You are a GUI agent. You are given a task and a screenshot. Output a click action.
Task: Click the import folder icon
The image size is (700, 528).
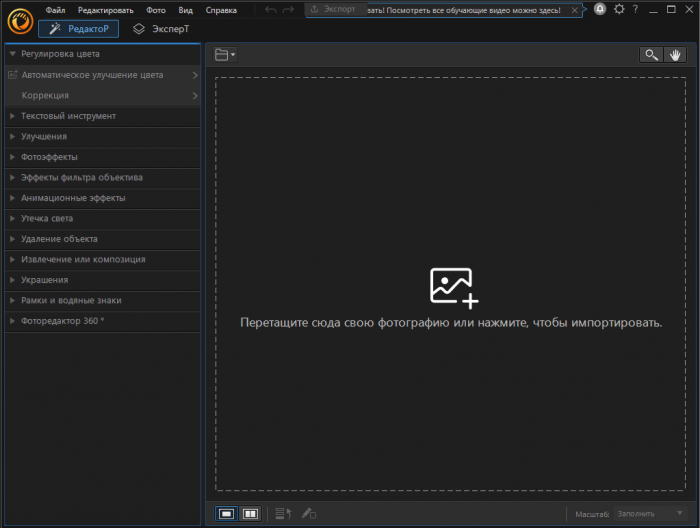coord(223,55)
